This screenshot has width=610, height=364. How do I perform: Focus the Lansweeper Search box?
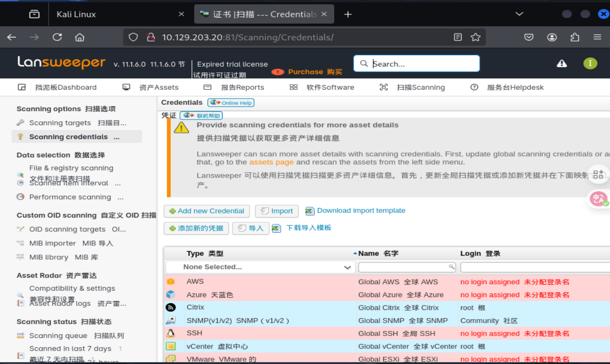417,64
